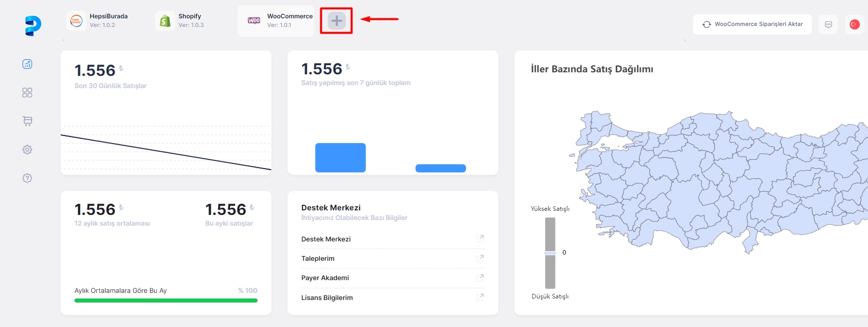This screenshot has width=868, height=327.
Task: Open the settings gear in sidebar
Action: coord(28,150)
